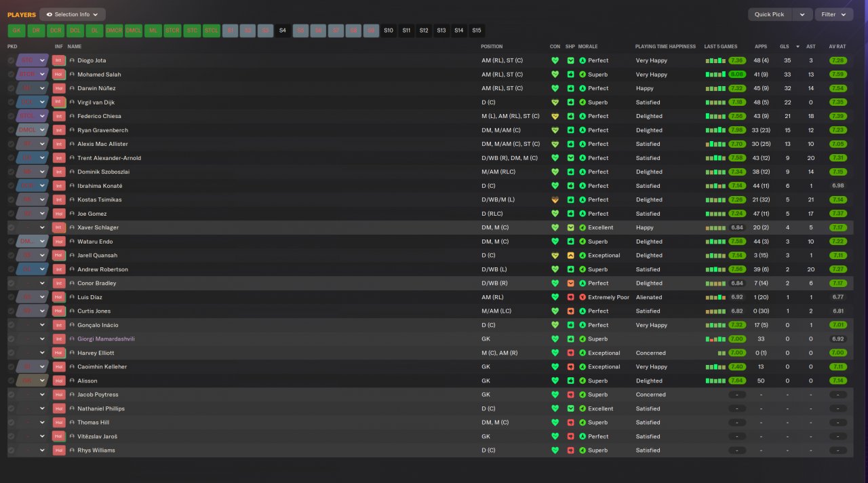The width and height of the screenshot is (868, 483).
Task: Sort by the POSITION column header
Action: tap(492, 47)
